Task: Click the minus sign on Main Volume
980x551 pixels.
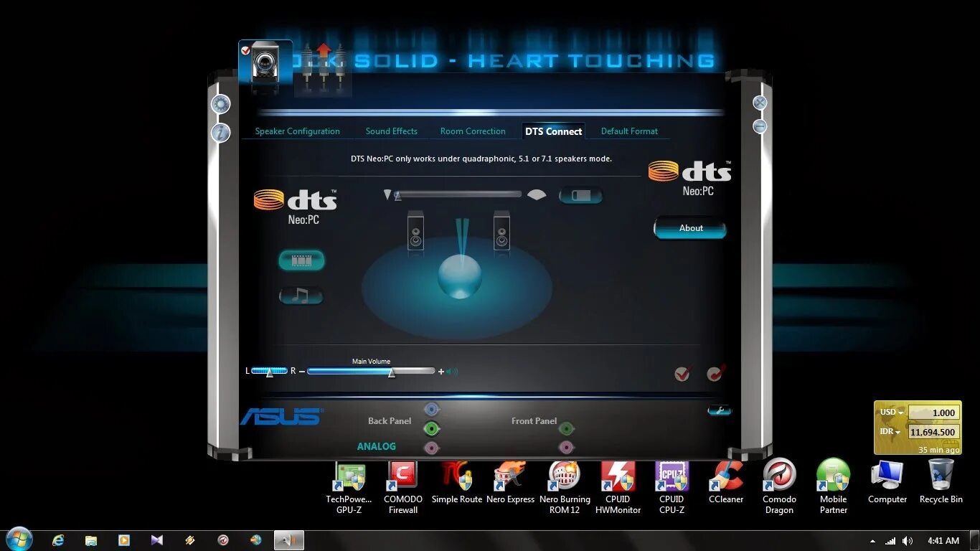Action: click(x=301, y=371)
